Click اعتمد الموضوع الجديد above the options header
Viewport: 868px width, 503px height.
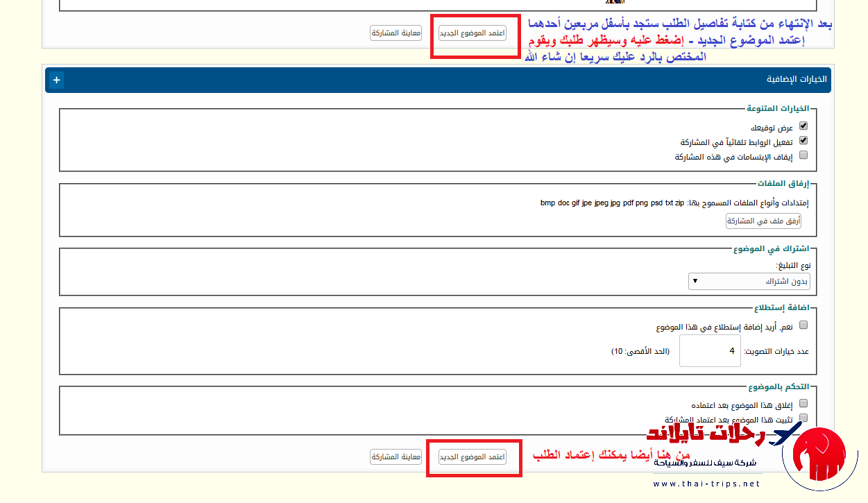click(x=472, y=33)
